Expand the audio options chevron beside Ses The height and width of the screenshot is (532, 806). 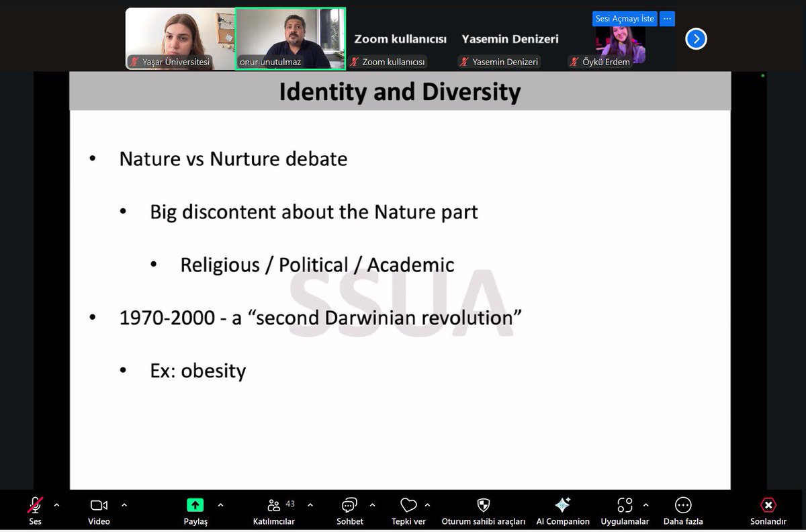56,506
